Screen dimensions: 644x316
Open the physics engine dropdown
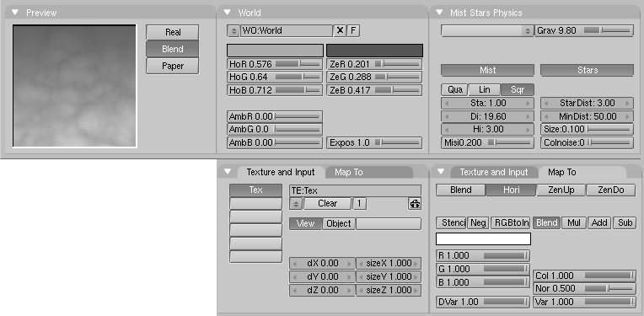[x=487, y=31]
